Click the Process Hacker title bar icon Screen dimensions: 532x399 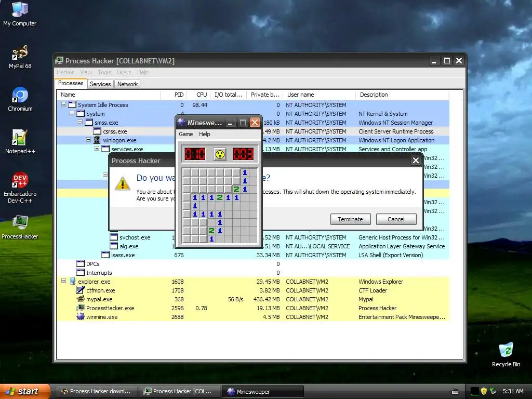click(59, 61)
